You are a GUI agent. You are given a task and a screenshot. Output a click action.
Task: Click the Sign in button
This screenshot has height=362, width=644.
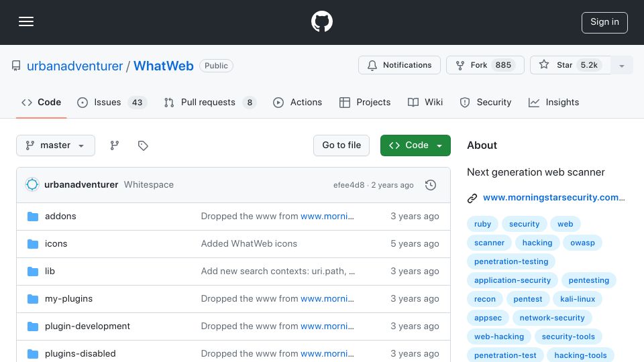pos(604,23)
